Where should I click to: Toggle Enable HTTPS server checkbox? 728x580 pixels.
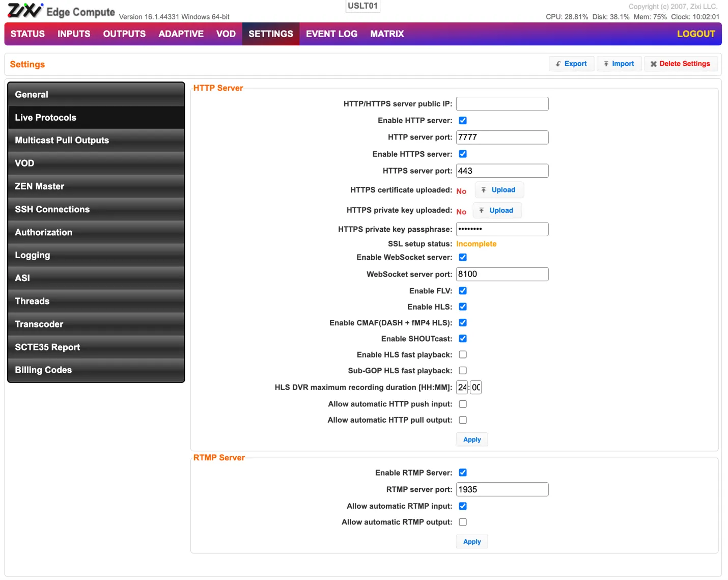click(463, 154)
